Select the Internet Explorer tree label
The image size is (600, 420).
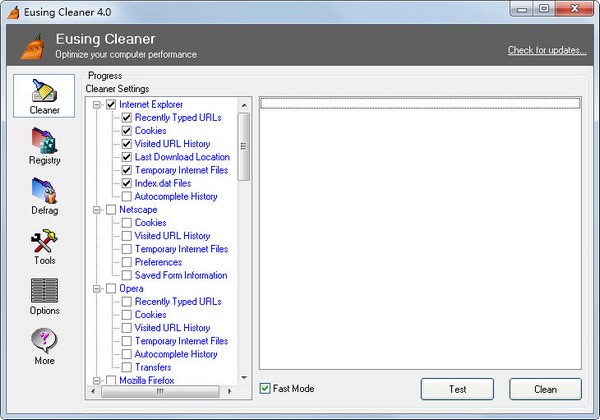151,104
